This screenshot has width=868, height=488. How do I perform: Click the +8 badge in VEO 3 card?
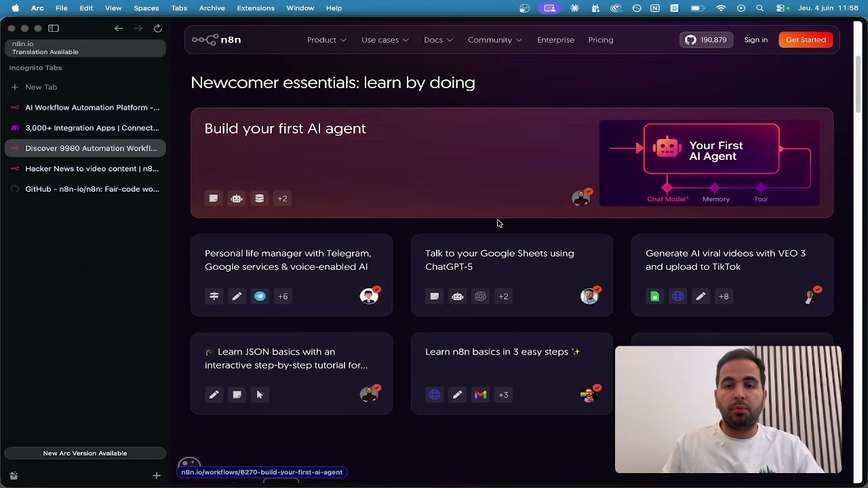(724, 296)
